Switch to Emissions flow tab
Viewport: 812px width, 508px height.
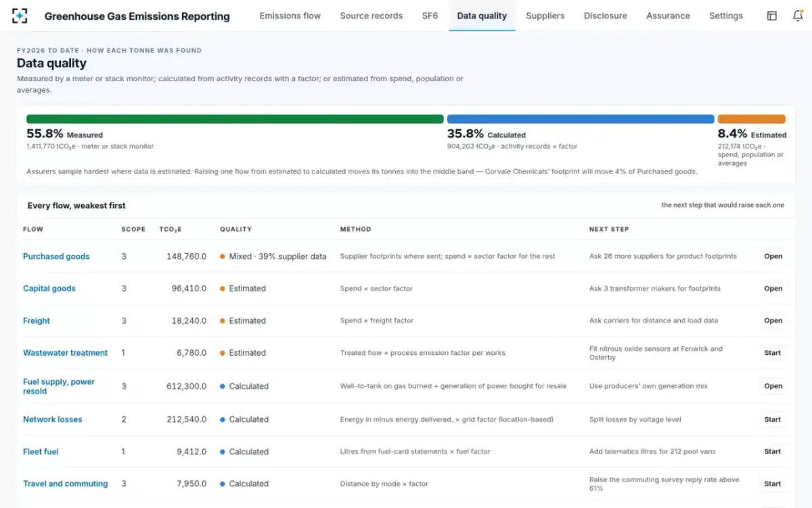290,16
